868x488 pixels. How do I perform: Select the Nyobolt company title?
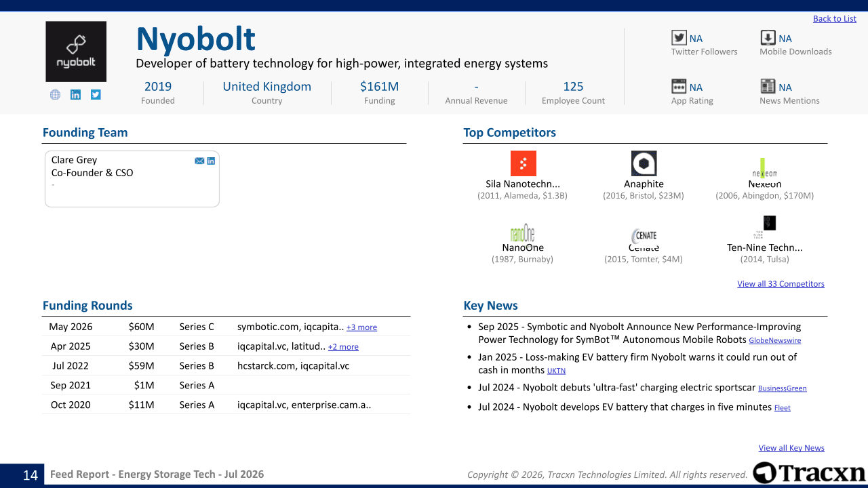(196, 39)
